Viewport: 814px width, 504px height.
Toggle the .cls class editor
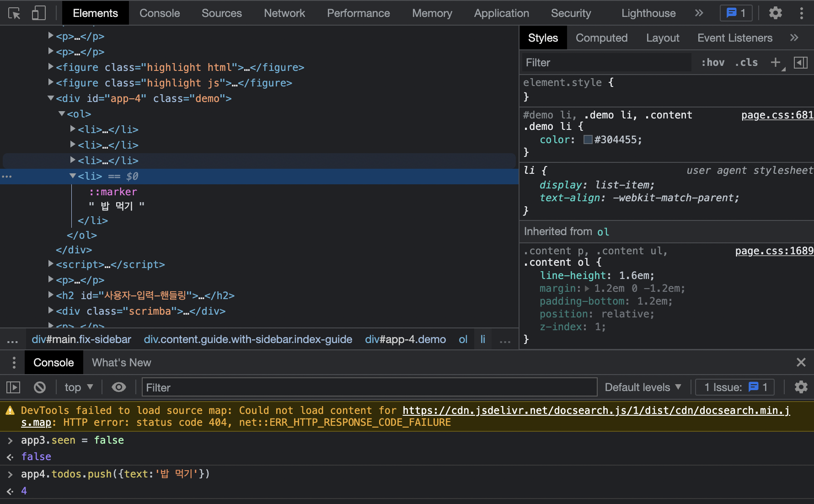click(x=746, y=63)
